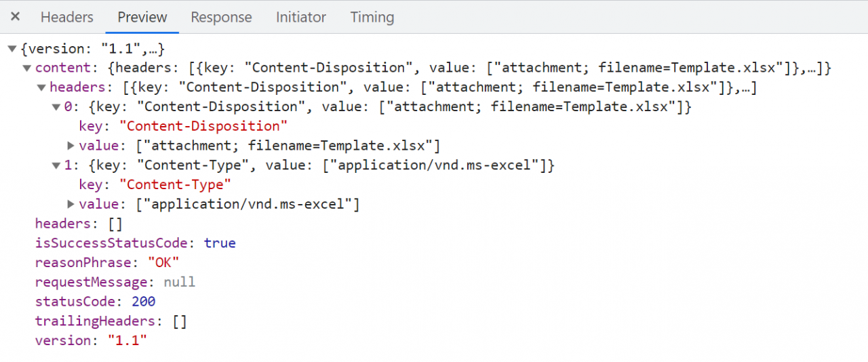Switch to the Initiator tab
The height and width of the screenshot is (362, 868).
(301, 18)
